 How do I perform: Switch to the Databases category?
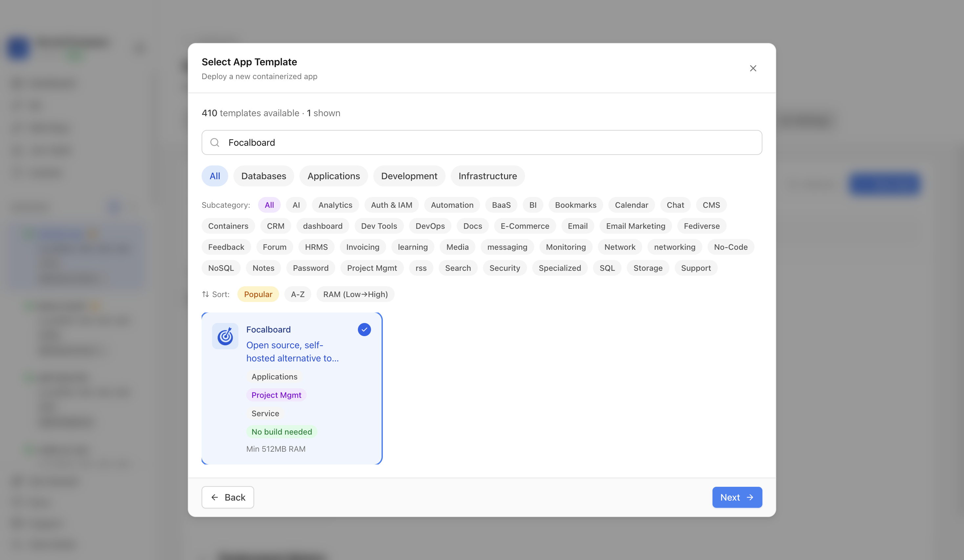(x=264, y=176)
